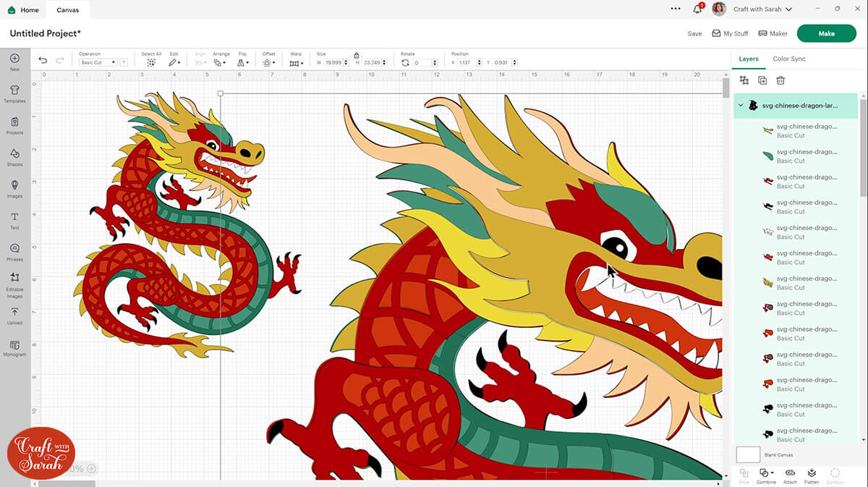Switch to the Layers tab

click(749, 59)
